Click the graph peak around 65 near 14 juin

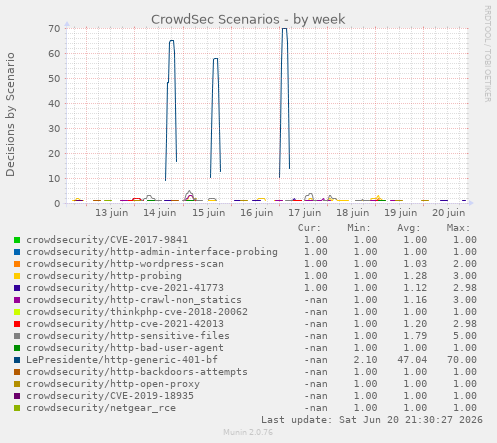171,41
